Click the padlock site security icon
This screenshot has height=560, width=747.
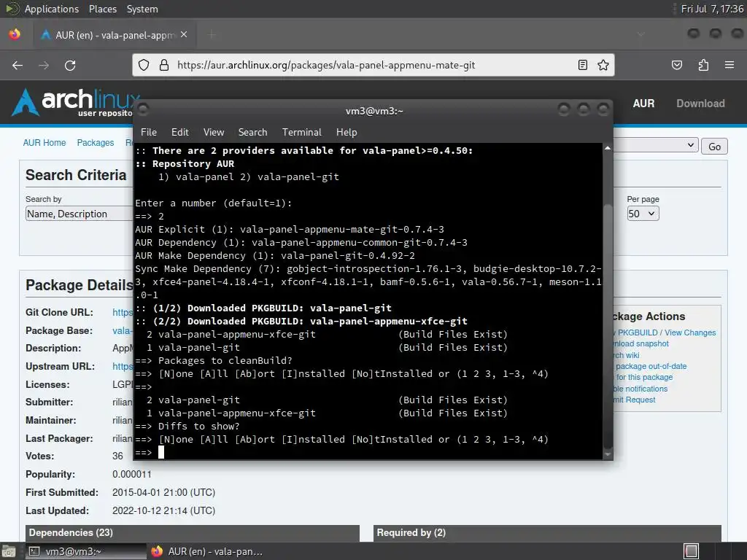point(164,65)
